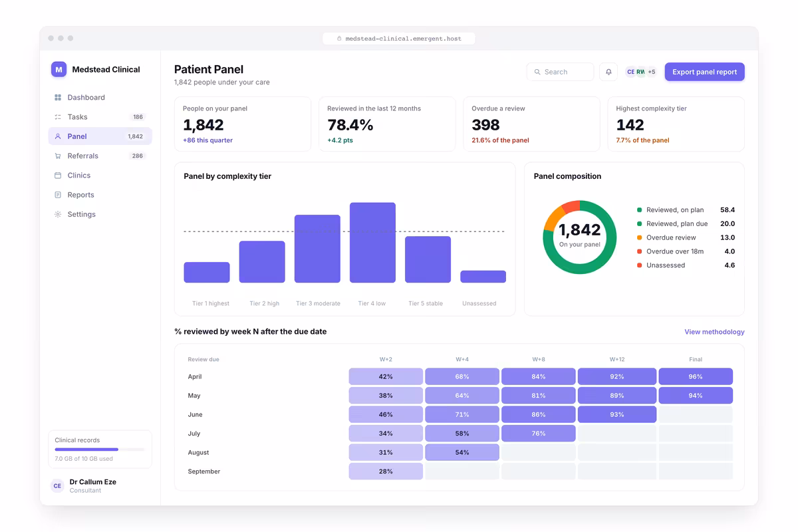Click the RW collaborator avatar

tap(640, 72)
